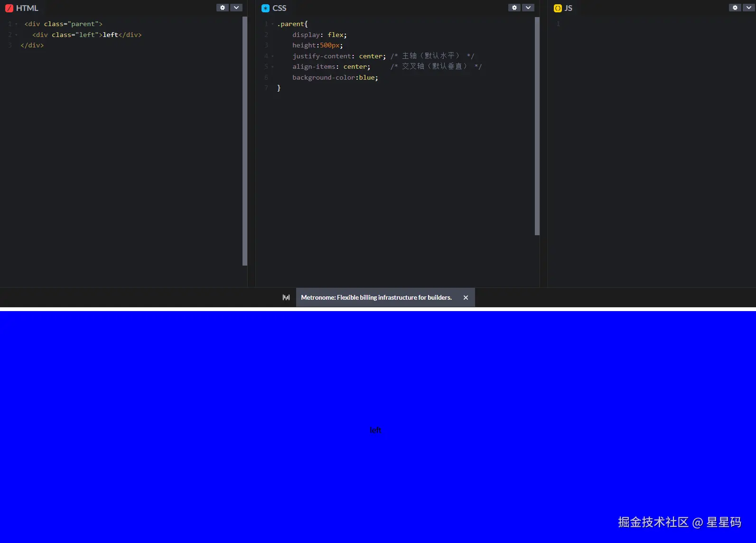Click fold marker on CSS line 4
Screen dimensions: 756x543
pyautogui.click(x=272, y=56)
